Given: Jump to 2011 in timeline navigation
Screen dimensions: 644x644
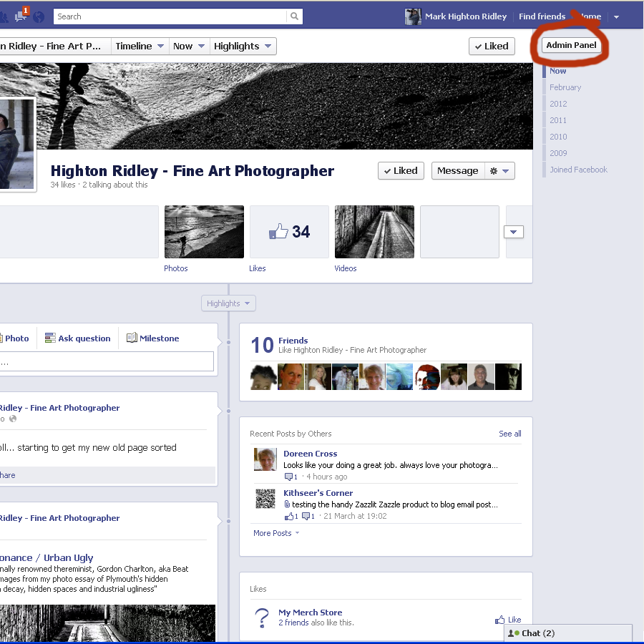Looking at the screenshot, I should coord(558,120).
